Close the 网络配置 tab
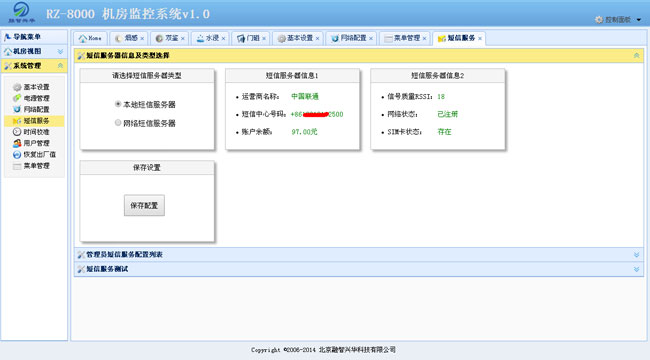The image size is (650, 360). point(371,39)
